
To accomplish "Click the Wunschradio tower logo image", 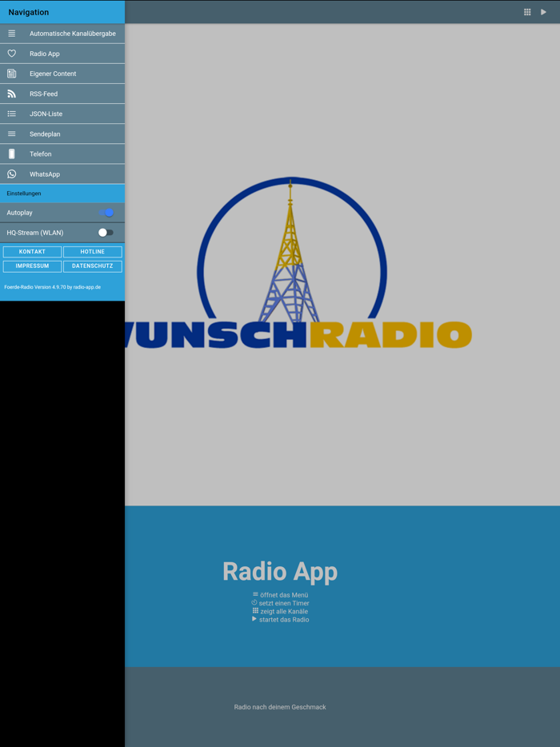I will click(298, 263).
